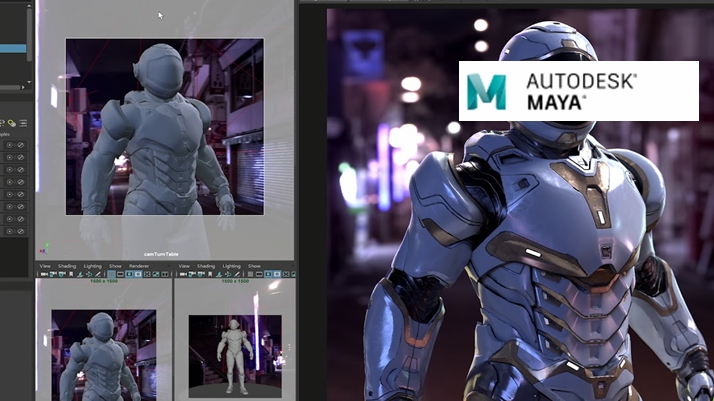This screenshot has height=401, width=714.
Task: Click the horizontal scrollbar beneath the left sidebar list
Action: (10, 87)
